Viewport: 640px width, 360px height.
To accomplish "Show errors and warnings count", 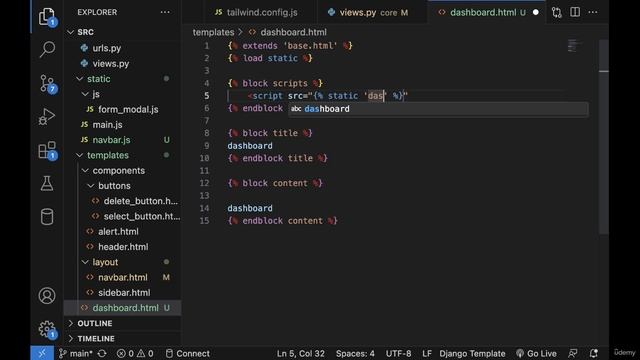I will click(135, 353).
